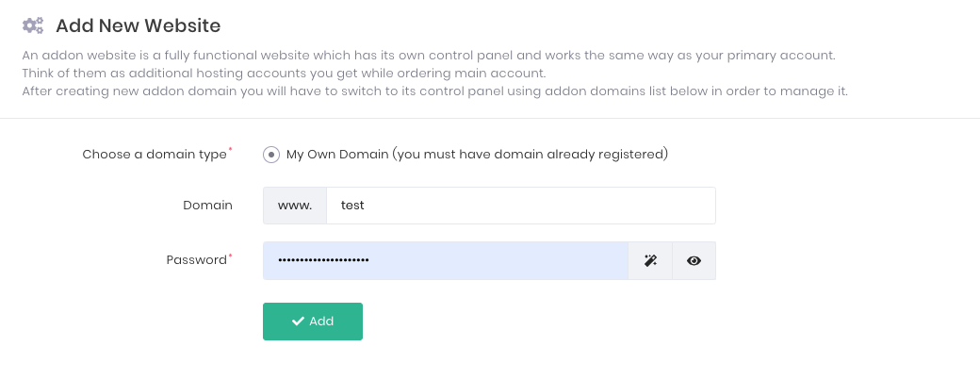Click the Password field label
Image resolution: width=980 pixels, height=380 pixels.
[x=196, y=260]
